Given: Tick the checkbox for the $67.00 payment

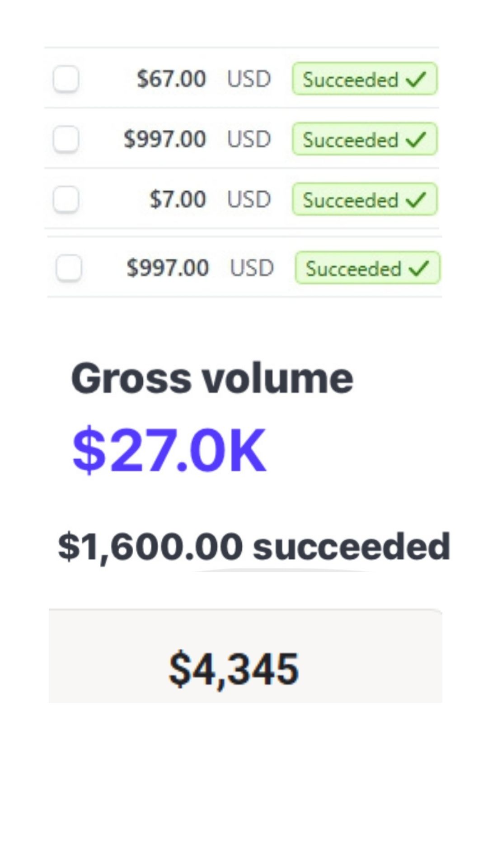Looking at the screenshot, I should (66, 79).
